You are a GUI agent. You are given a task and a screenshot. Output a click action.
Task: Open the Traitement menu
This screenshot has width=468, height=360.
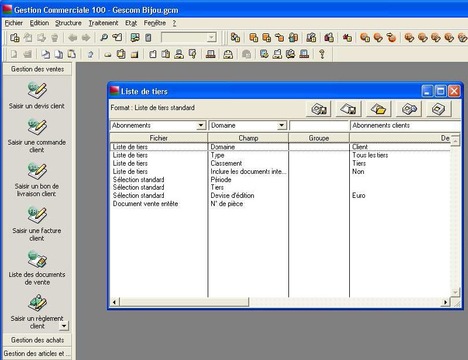pyautogui.click(x=103, y=23)
